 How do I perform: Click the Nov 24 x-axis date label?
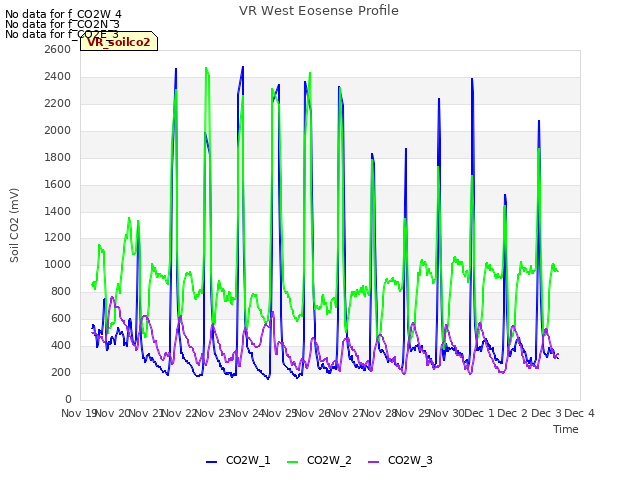point(246,413)
